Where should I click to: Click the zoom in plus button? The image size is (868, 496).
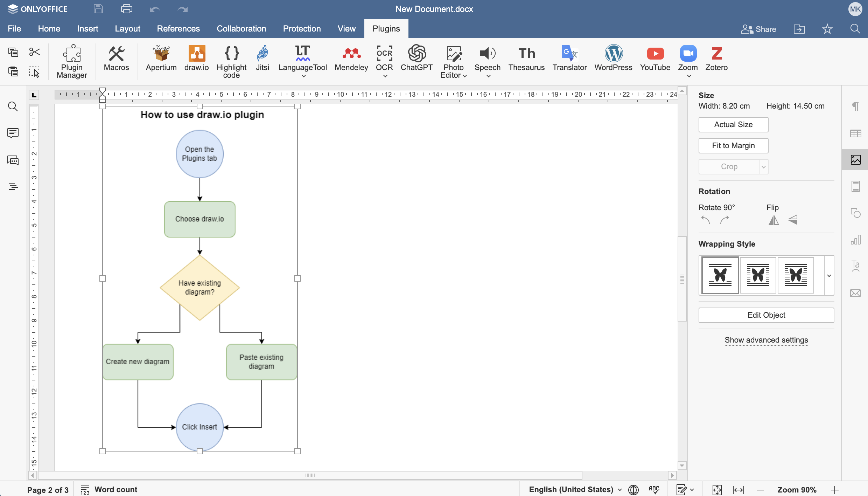(x=835, y=490)
